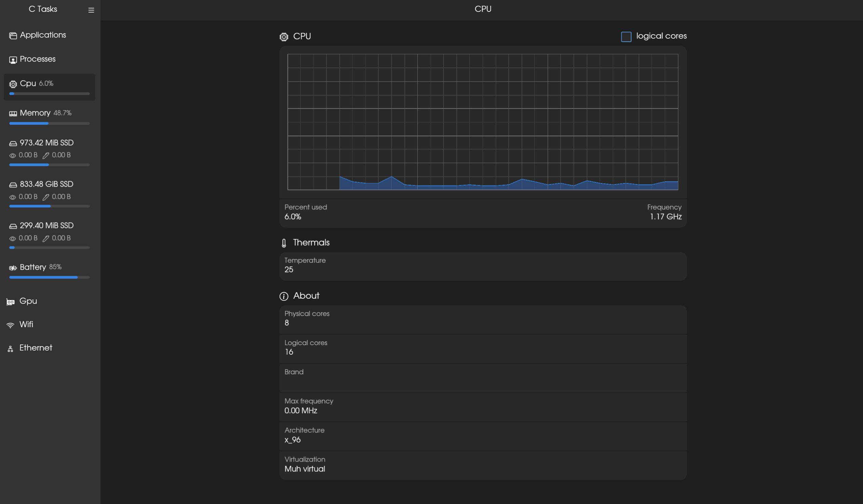
Task: Click the CPU usage graph area
Action: coord(482,122)
